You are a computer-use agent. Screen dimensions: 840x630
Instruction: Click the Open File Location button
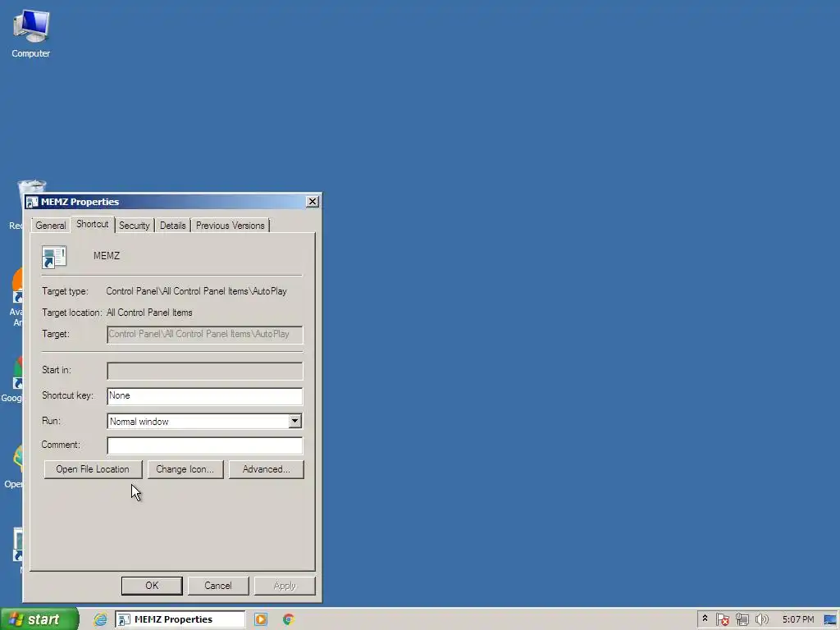tap(93, 469)
